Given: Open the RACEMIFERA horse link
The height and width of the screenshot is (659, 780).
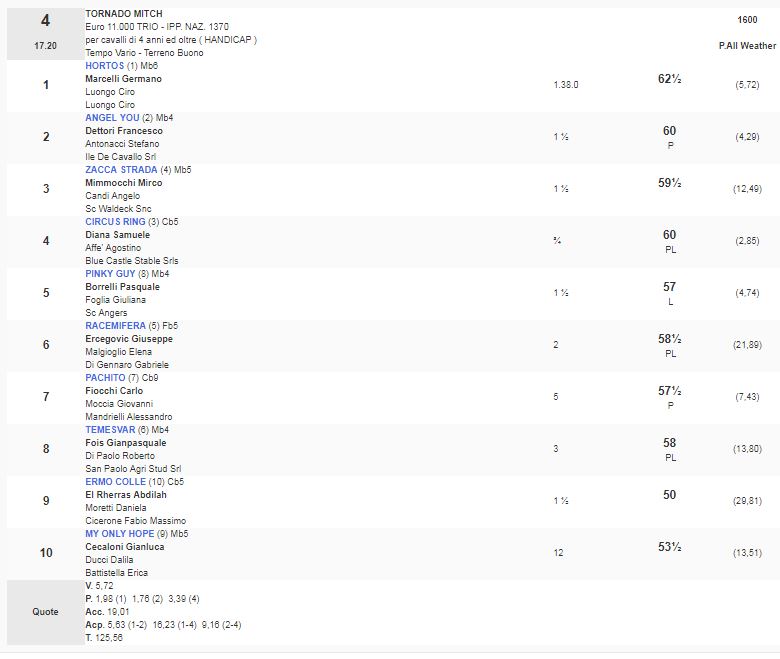Looking at the screenshot, I should 115,326.
